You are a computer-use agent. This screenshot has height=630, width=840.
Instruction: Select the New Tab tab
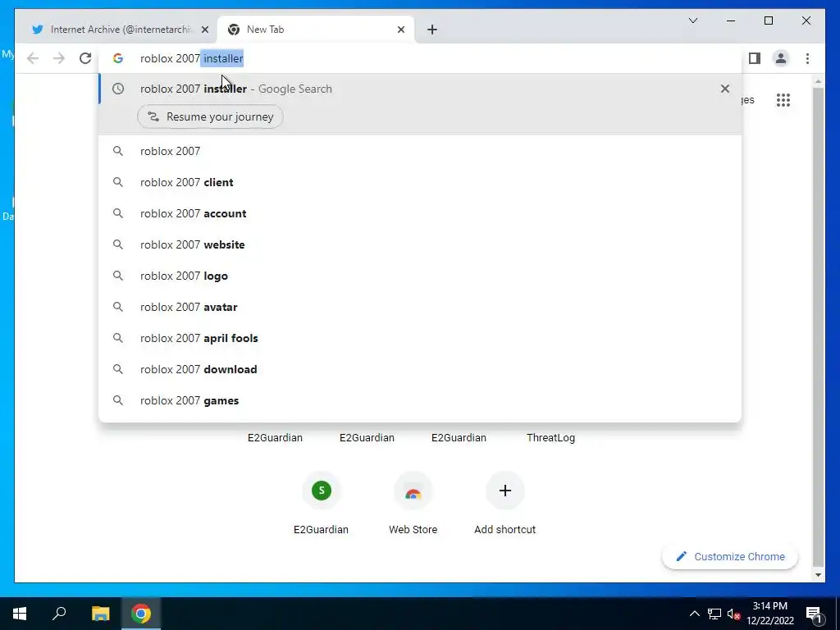pos(316,30)
